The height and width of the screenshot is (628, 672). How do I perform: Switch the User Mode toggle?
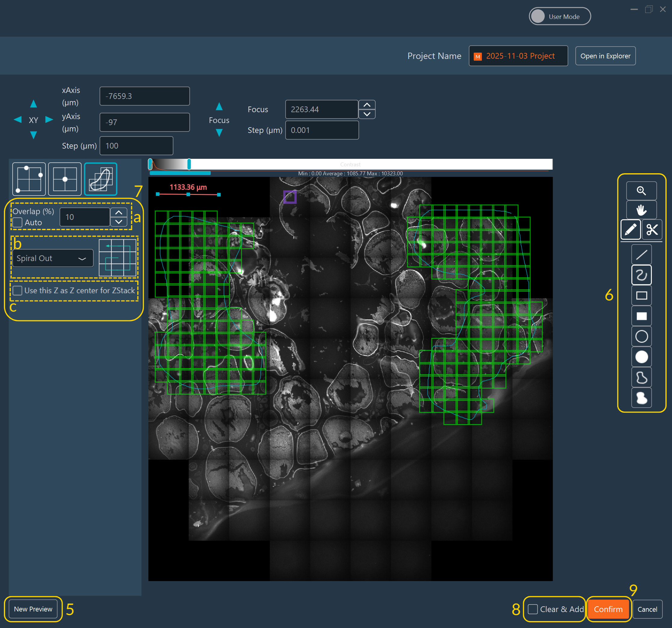pyautogui.click(x=559, y=16)
